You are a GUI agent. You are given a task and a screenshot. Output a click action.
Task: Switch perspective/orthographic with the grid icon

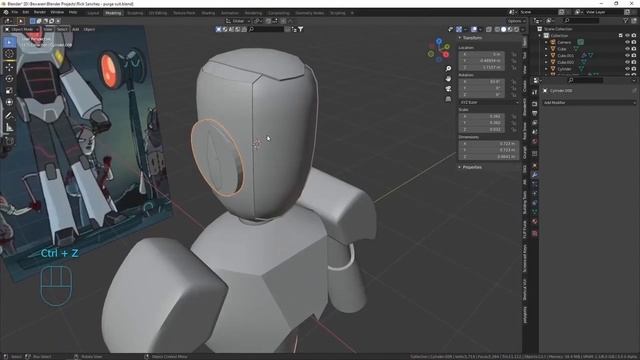click(448, 99)
